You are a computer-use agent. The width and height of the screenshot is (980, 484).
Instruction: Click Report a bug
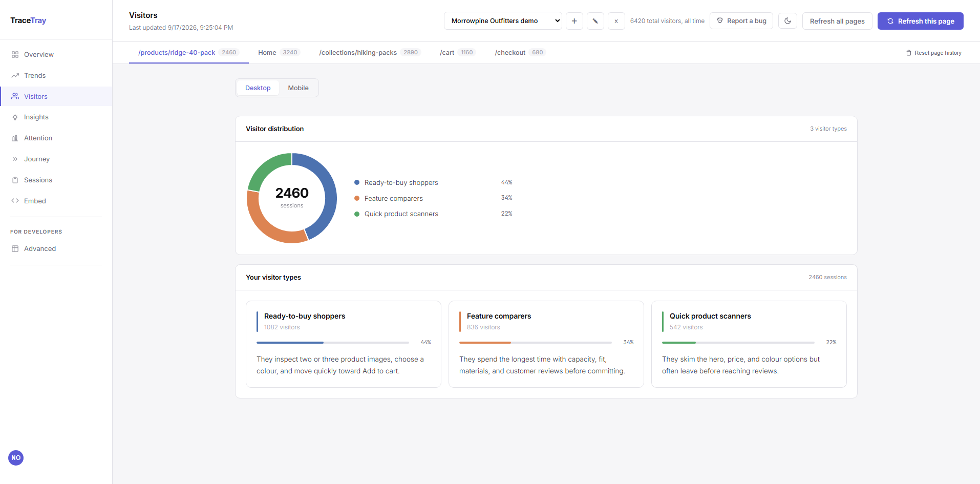[x=741, y=21]
